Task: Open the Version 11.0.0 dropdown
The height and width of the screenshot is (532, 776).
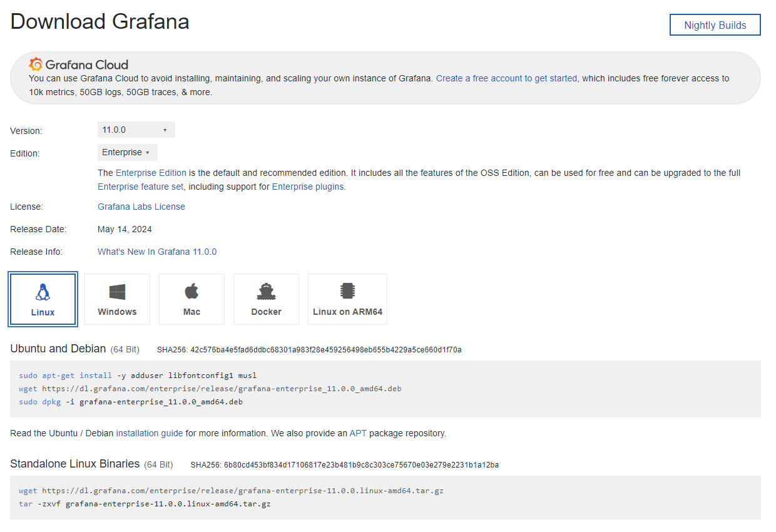Action: pos(136,130)
